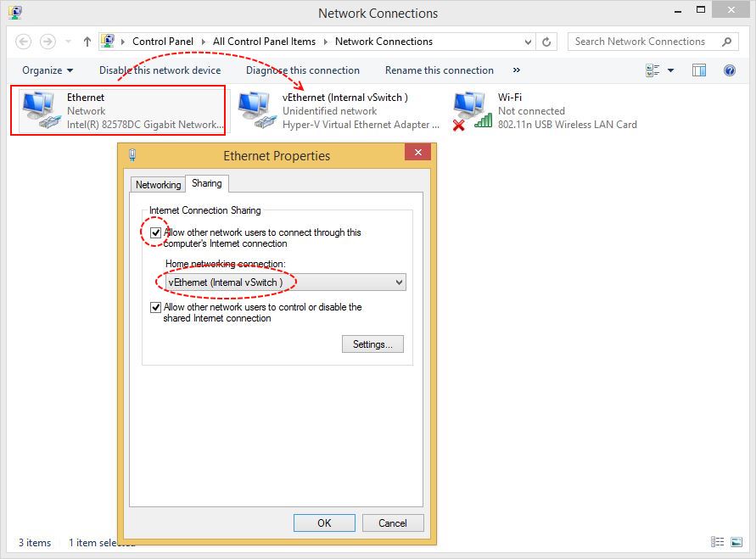This screenshot has height=559, width=756.
Task: Toggle allow users to connect through this connection
Action: pos(155,233)
